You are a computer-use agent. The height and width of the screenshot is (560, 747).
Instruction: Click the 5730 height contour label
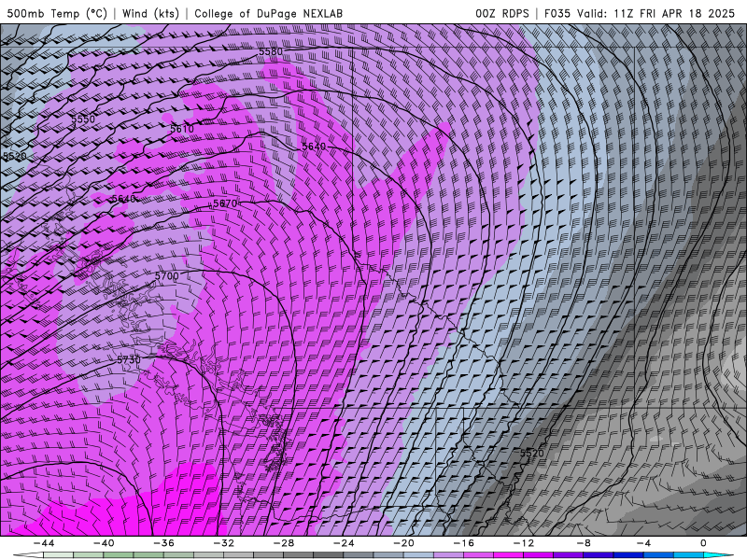click(129, 360)
